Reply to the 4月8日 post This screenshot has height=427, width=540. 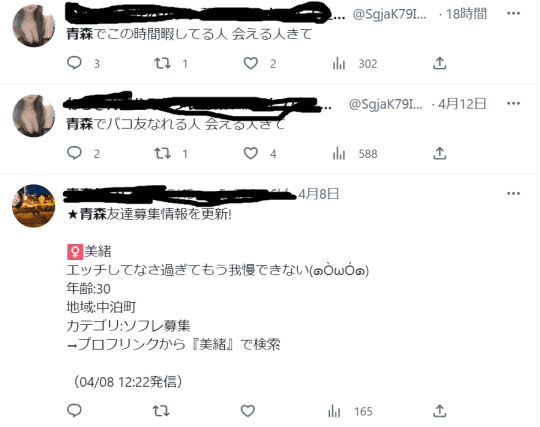coord(74,410)
